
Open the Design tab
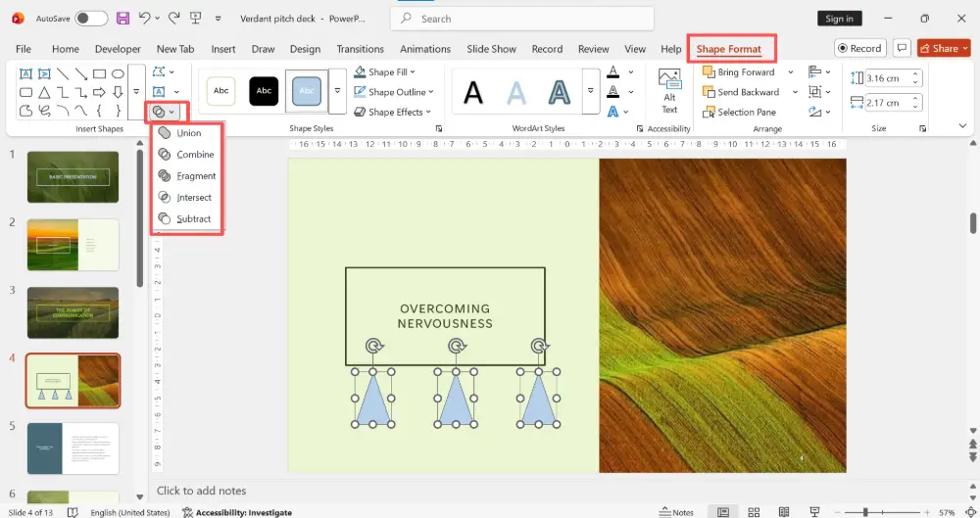click(305, 49)
